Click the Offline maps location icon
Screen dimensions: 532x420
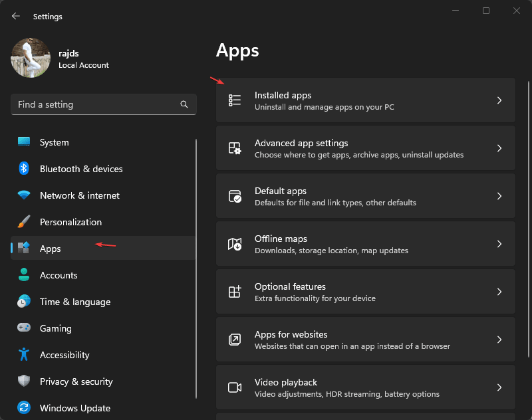pos(235,244)
